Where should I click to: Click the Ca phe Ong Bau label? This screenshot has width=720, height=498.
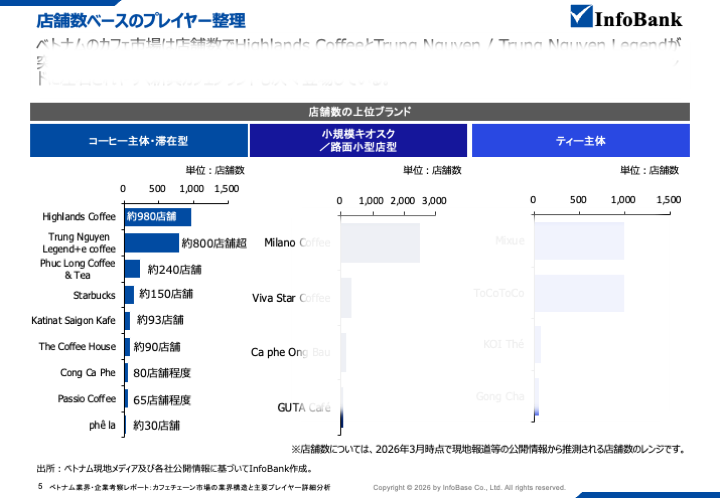290,353
